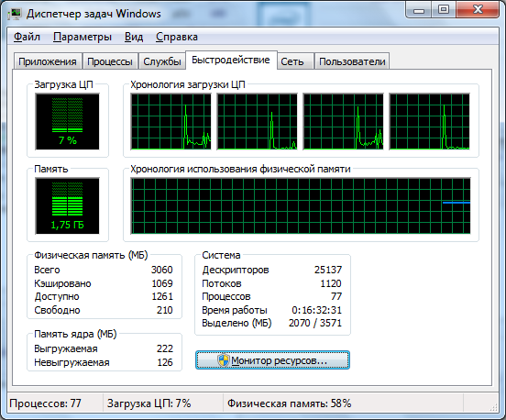Click the Процессов value 77 in Система

[336, 296]
